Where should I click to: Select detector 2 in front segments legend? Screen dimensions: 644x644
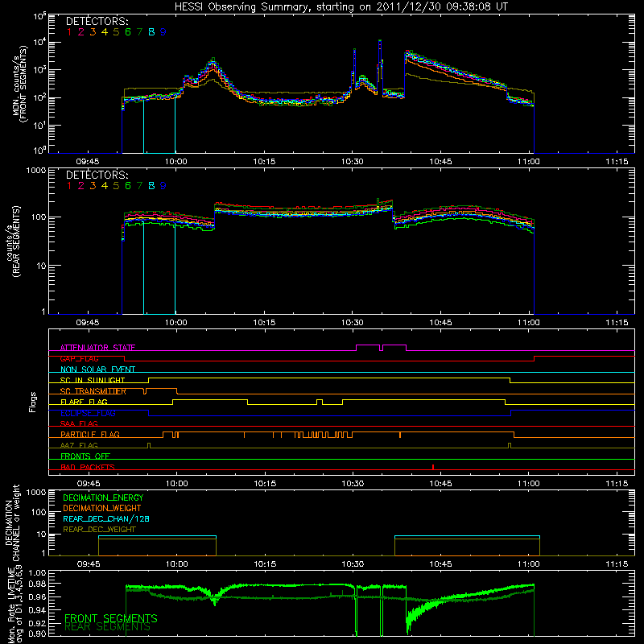coord(81,32)
